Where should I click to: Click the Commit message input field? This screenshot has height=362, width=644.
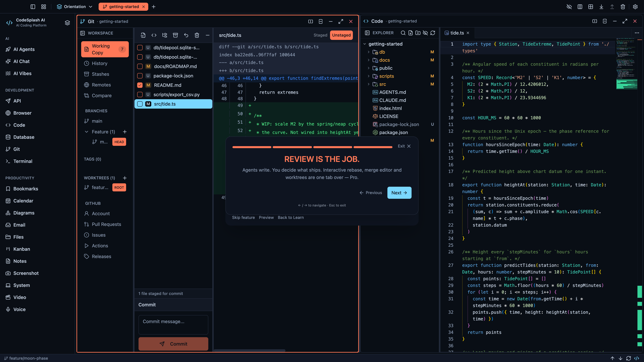[173, 325]
